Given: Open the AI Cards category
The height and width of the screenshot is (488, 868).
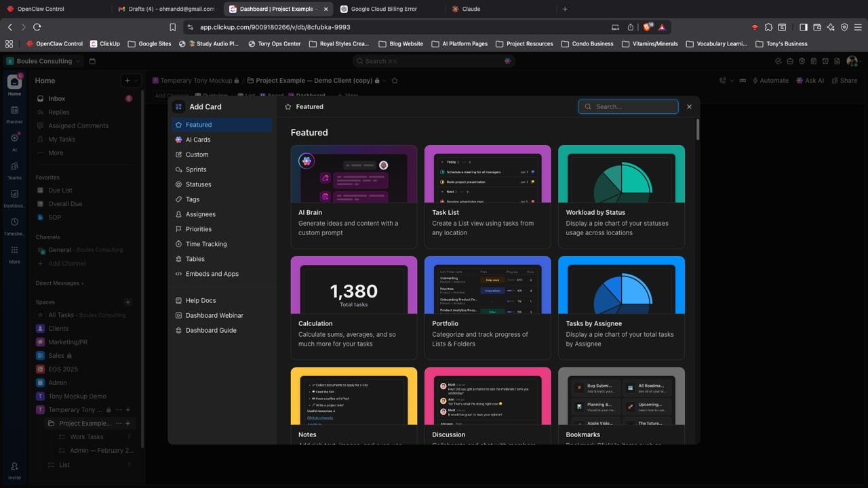Looking at the screenshot, I should coord(198,140).
